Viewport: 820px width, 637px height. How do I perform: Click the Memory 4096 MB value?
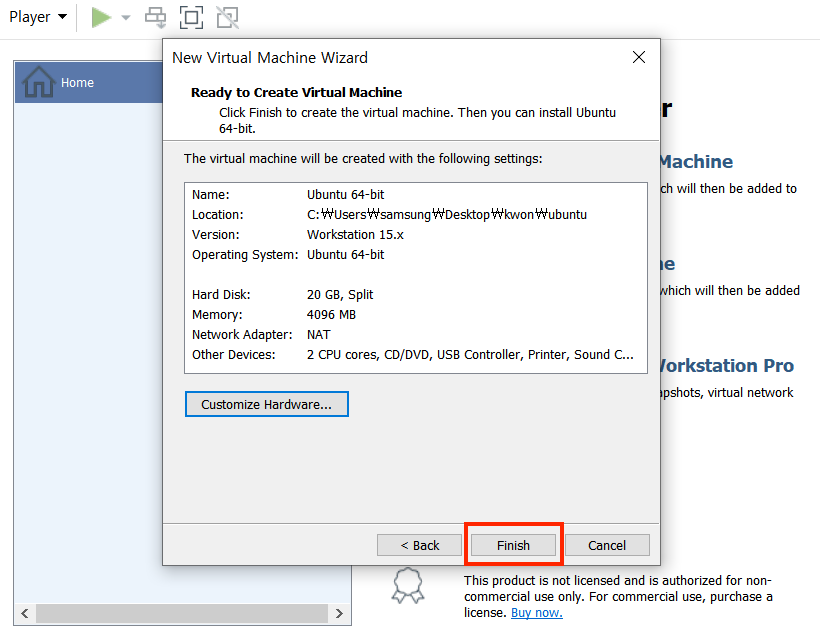[331, 314]
